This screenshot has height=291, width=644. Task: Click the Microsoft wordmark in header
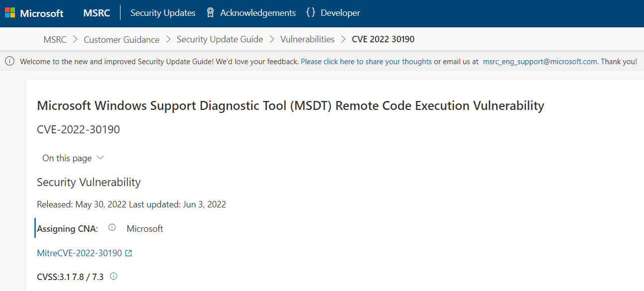pyautogui.click(x=42, y=13)
